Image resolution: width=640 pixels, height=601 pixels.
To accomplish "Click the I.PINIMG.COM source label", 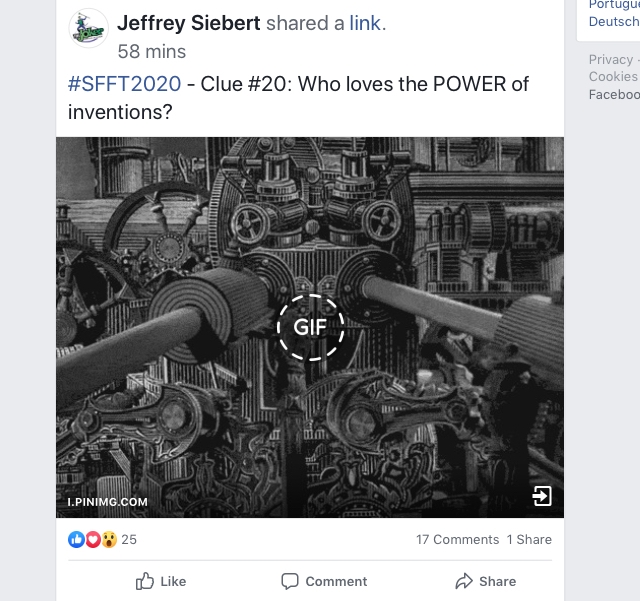I will tap(107, 502).
